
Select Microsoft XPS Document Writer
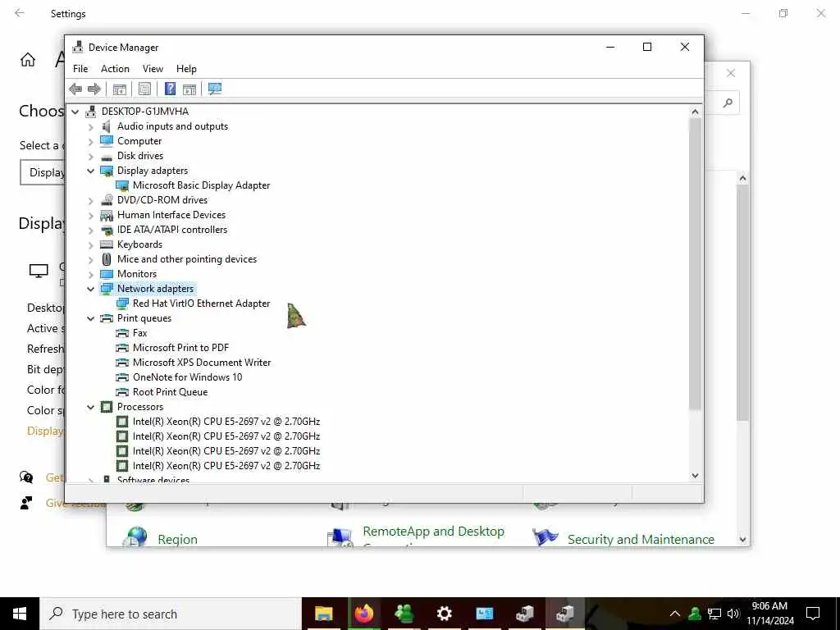(x=202, y=363)
